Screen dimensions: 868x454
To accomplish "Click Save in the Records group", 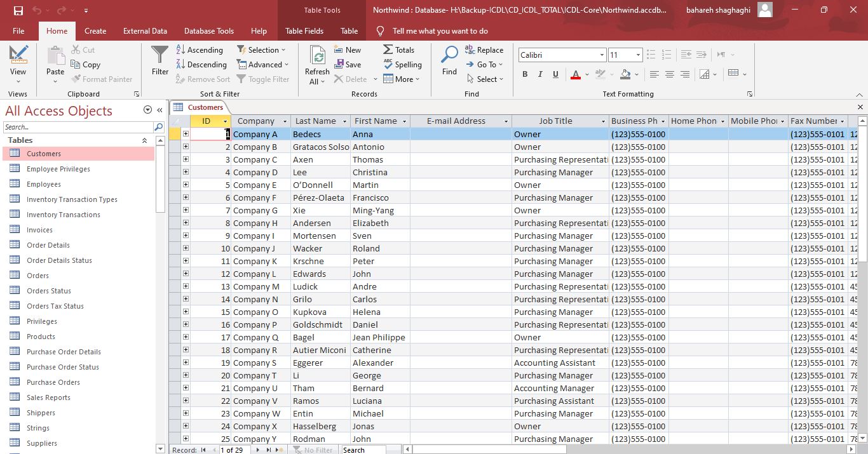I will (347, 64).
